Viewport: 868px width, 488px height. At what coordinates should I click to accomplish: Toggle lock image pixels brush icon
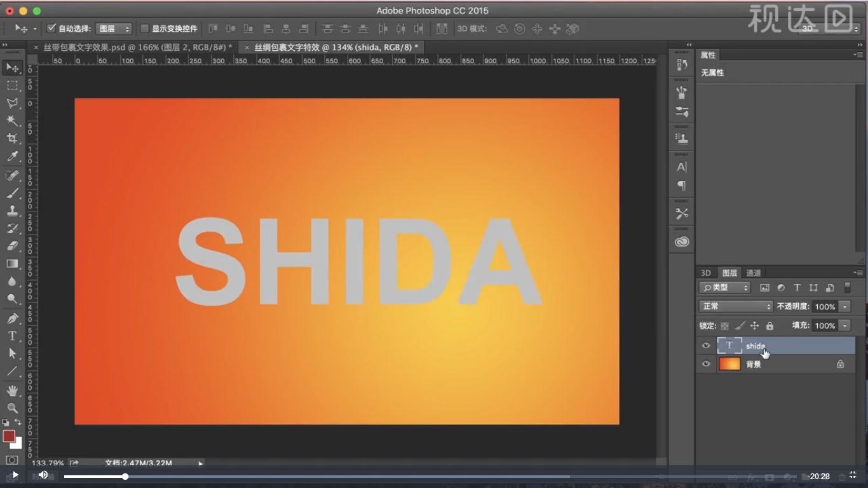[x=740, y=326]
